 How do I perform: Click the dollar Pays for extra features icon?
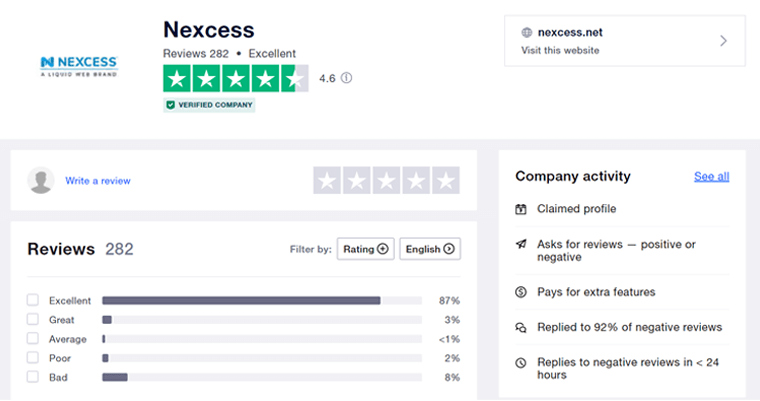click(x=521, y=292)
